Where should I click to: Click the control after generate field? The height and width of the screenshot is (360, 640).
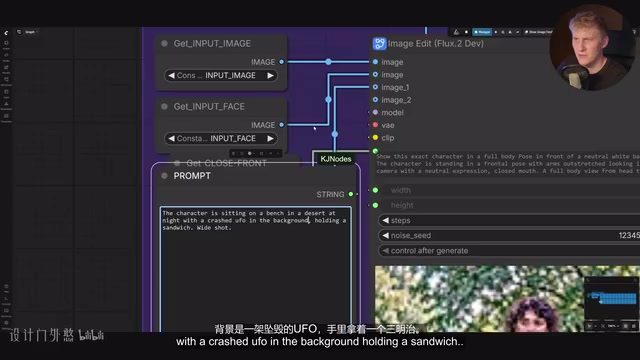tap(509, 251)
